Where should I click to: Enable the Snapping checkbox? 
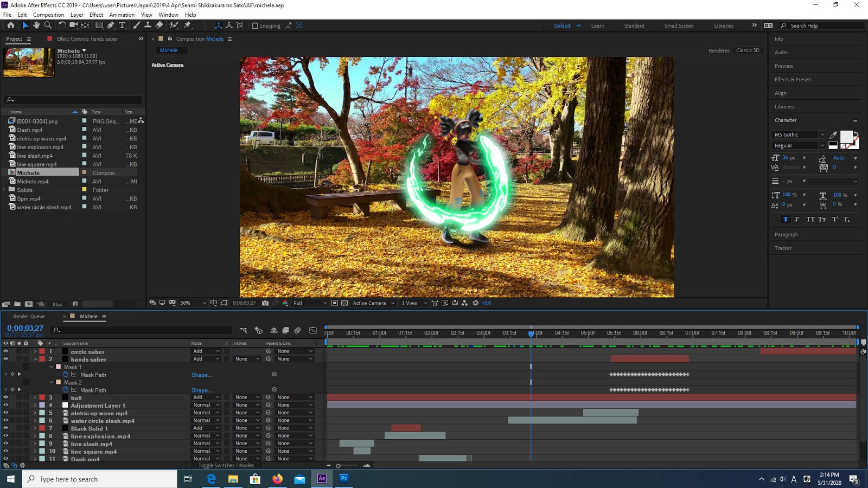pos(255,25)
